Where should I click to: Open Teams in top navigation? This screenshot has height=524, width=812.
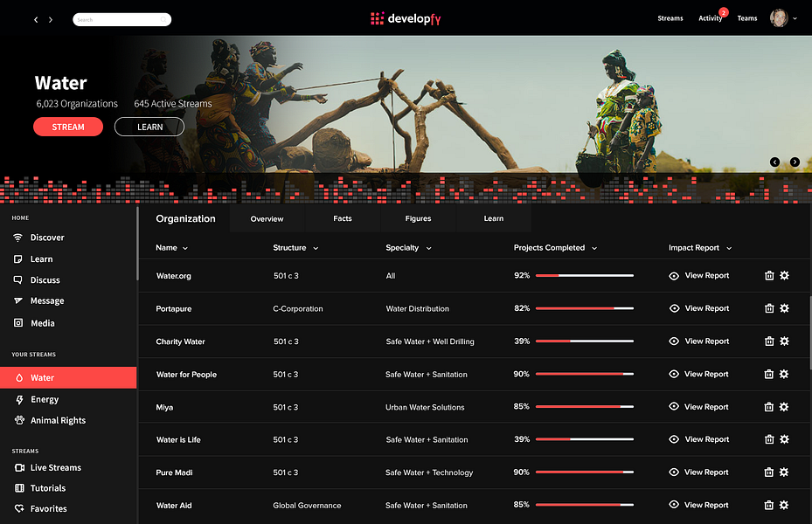[746, 18]
